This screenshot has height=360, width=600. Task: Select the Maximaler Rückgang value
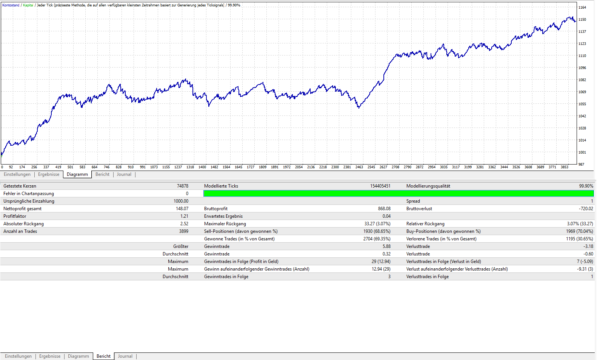coord(378,224)
